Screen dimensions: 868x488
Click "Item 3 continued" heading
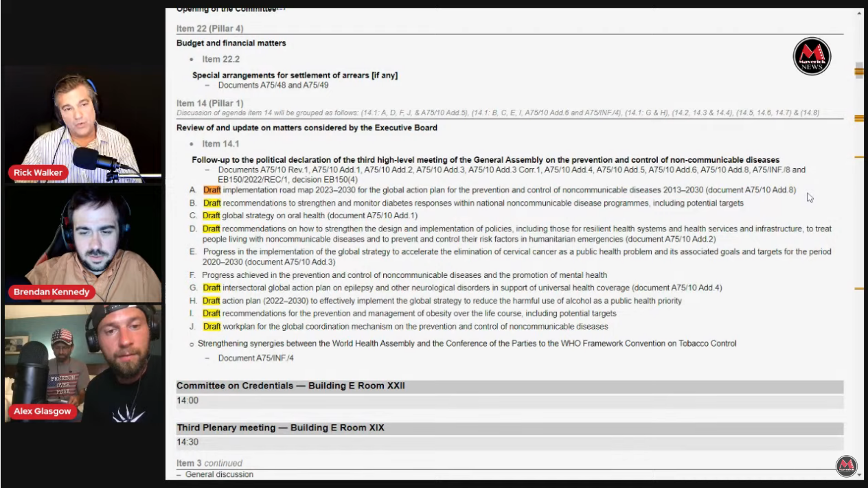209,463
